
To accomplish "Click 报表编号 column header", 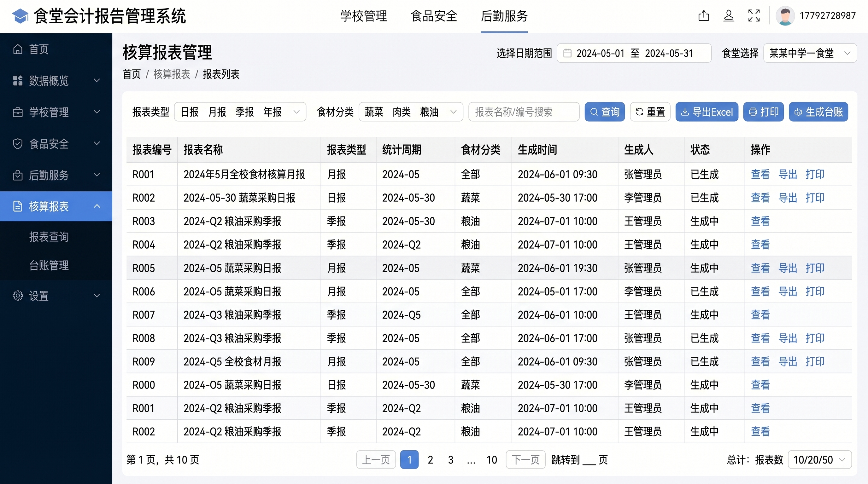I will (x=152, y=150).
